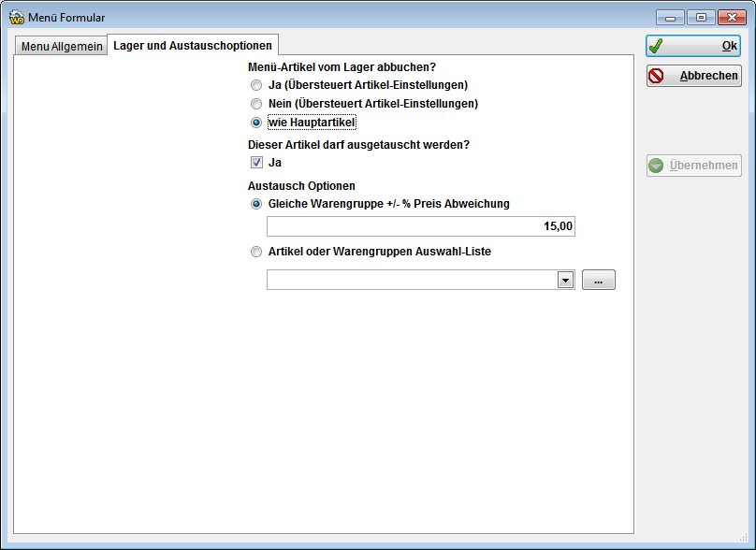The height and width of the screenshot is (550, 756).
Task: Click the Dieser Artikel darf ausgetauscht werden label
Action: 358,145
